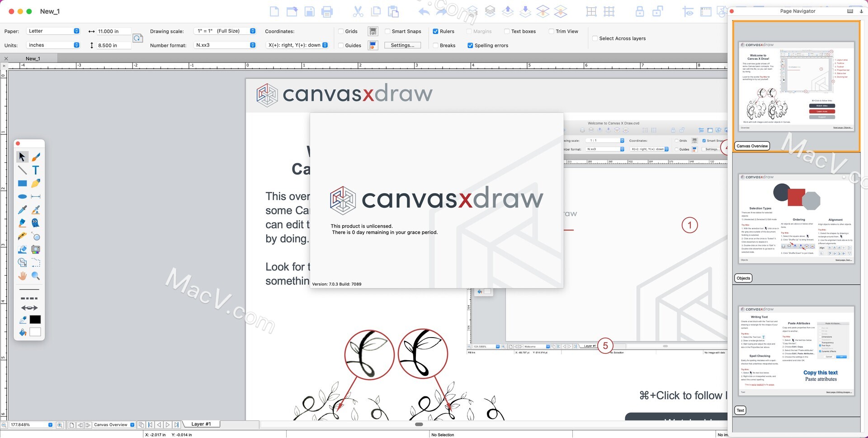This screenshot has height=438, width=868.
Task: Choose the Line drawing tool
Action: [x=22, y=170]
